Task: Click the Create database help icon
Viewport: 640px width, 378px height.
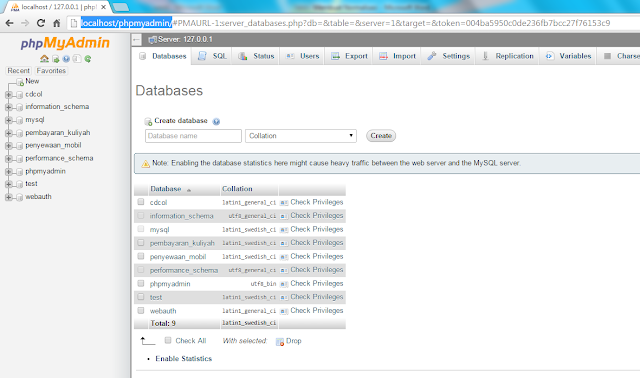Action: click(216, 121)
